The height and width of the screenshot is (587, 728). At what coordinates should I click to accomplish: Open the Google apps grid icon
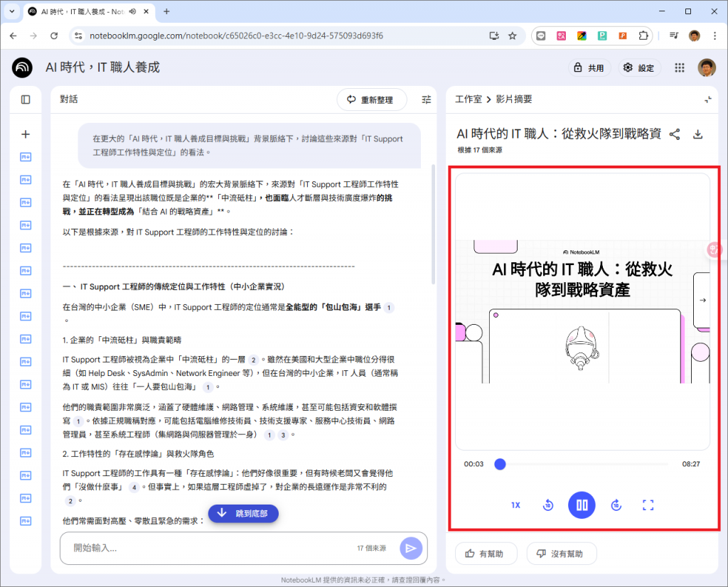[679, 68]
